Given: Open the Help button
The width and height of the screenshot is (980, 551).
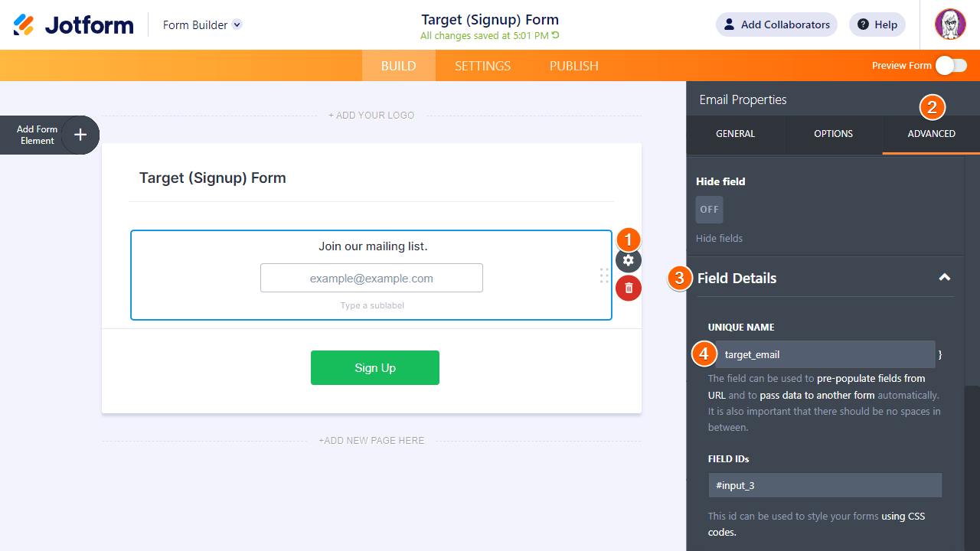Looking at the screenshot, I should (x=877, y=24).
